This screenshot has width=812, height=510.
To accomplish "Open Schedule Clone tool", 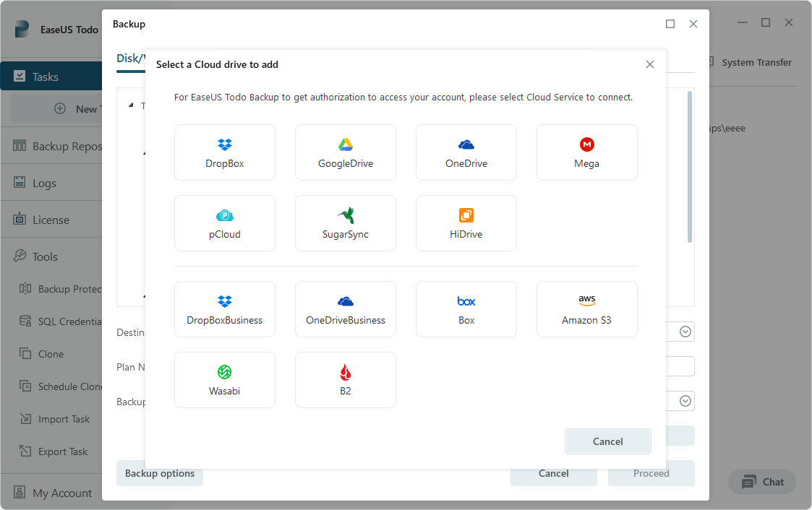I will (60, 386).
